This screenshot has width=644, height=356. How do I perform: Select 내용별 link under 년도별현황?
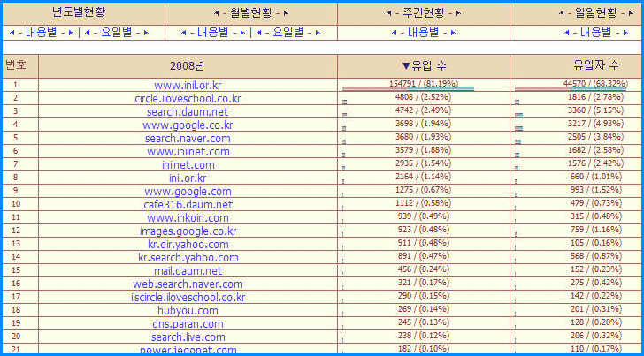tap(41, 33)
